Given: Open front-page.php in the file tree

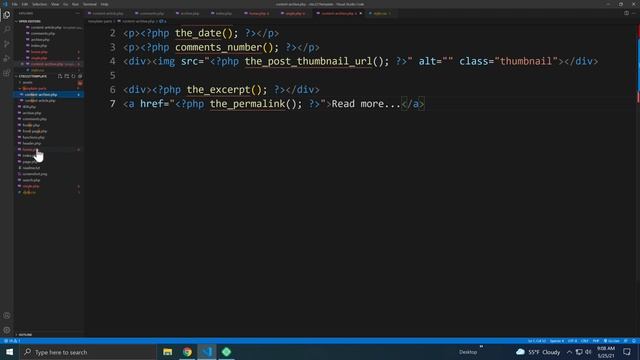Looking at the screenshot, I should point(35,131).
